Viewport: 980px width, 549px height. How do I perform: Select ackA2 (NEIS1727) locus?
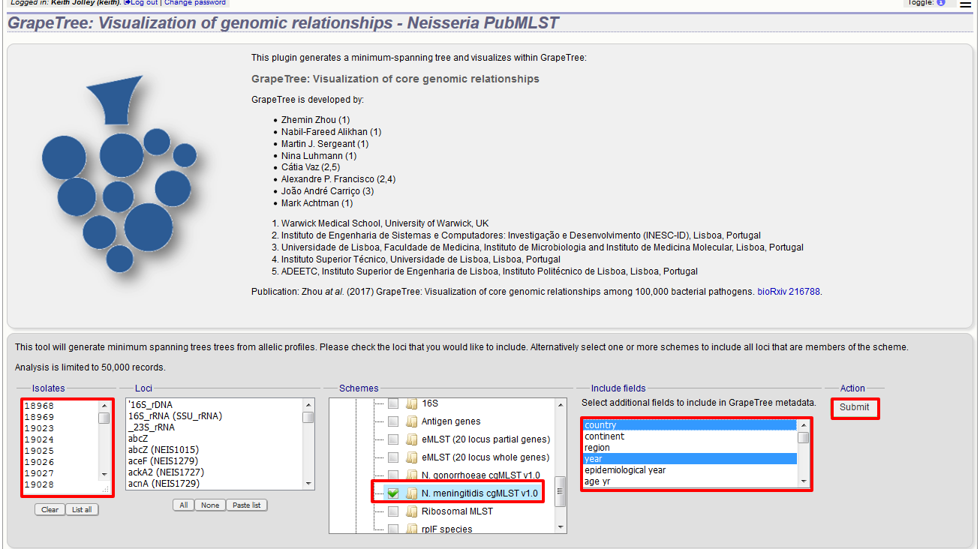(214, 472)
